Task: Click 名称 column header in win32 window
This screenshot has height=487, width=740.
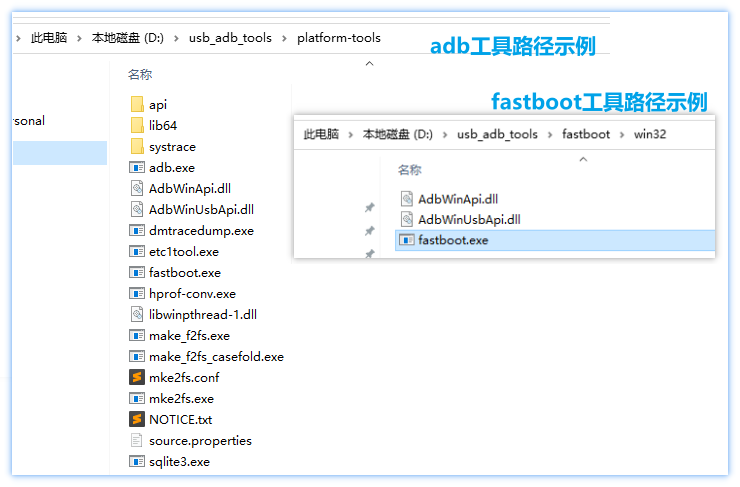Action: pyautogui.click(x=409, y=170)
